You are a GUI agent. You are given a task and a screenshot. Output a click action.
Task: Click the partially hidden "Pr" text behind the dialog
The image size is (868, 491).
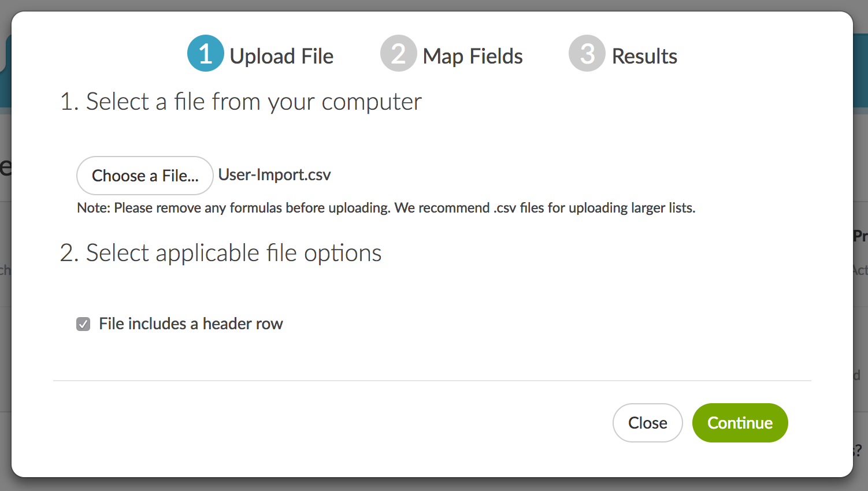(860, 236)
